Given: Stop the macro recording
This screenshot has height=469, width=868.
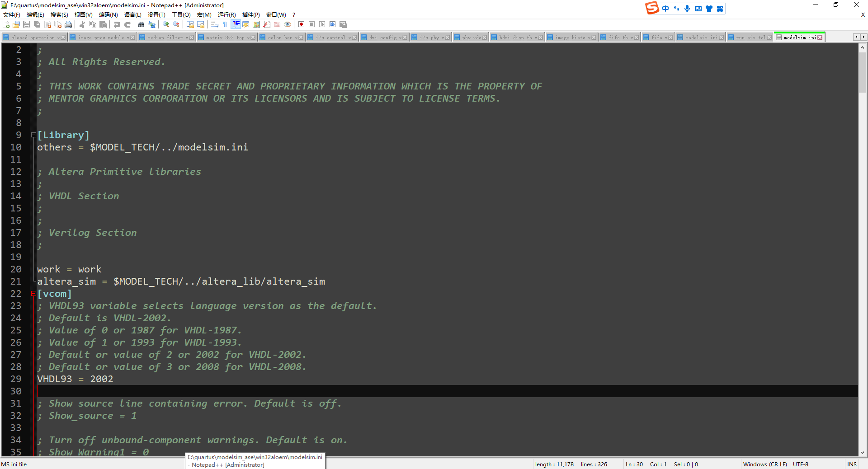Looking at the screenshot, I should tap(311, 24).
